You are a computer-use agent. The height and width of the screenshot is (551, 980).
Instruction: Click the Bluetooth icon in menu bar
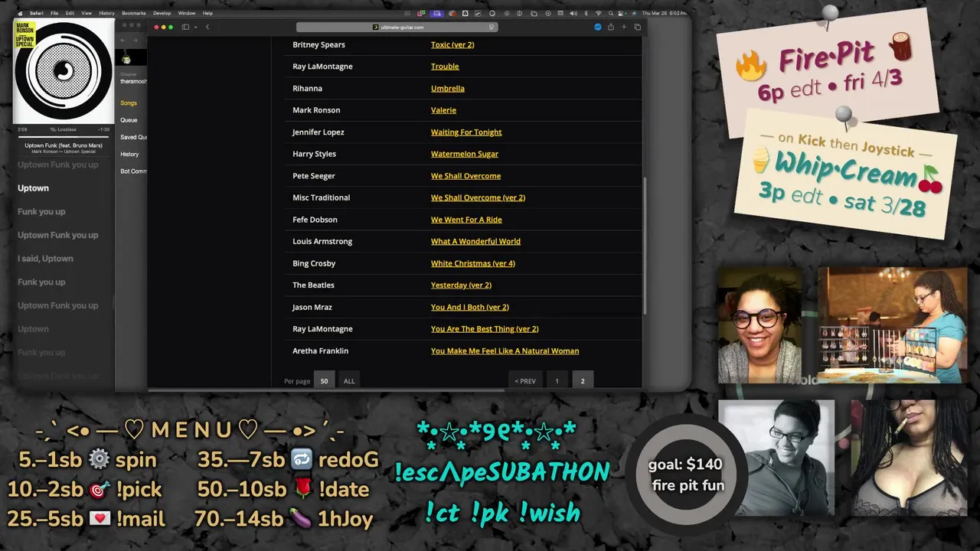586,13
